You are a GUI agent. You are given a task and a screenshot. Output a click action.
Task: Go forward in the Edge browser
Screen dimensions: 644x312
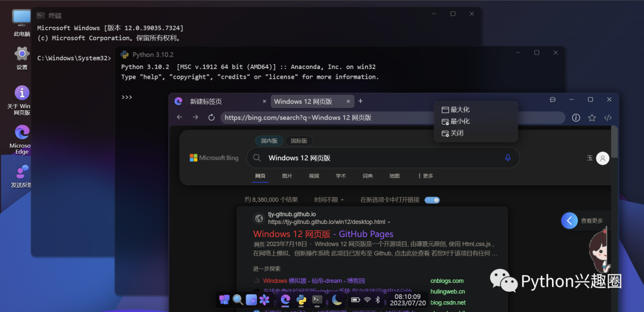(x=196, y=117)
